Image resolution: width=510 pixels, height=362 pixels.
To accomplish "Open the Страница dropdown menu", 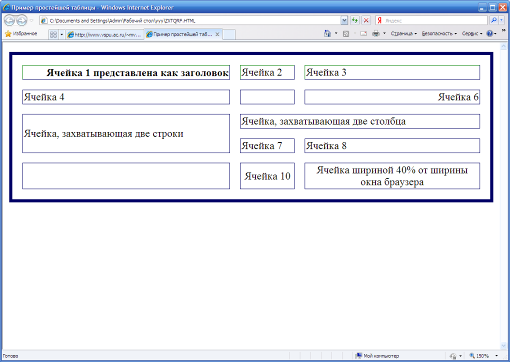I will [x=404, y=33].
